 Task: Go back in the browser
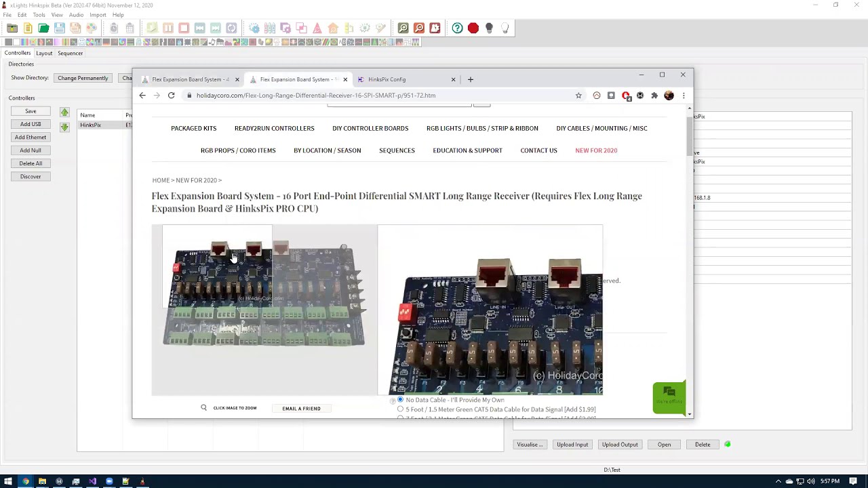(142, 96)
